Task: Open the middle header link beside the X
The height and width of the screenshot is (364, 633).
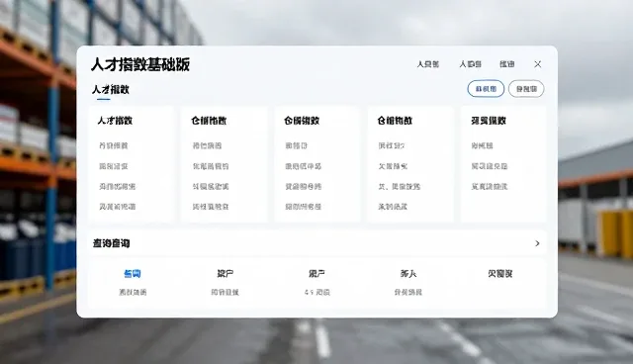Action: [x=471, y=64]
